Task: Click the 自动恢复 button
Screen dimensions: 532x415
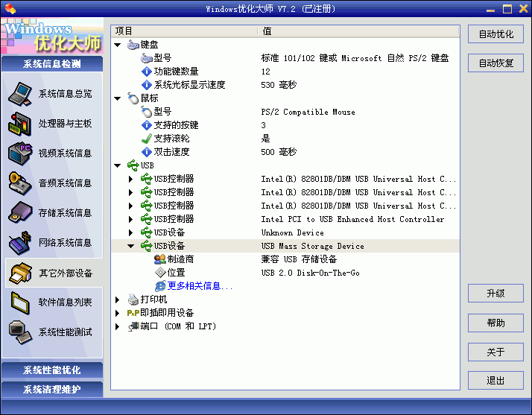Action: pos(495,63)
